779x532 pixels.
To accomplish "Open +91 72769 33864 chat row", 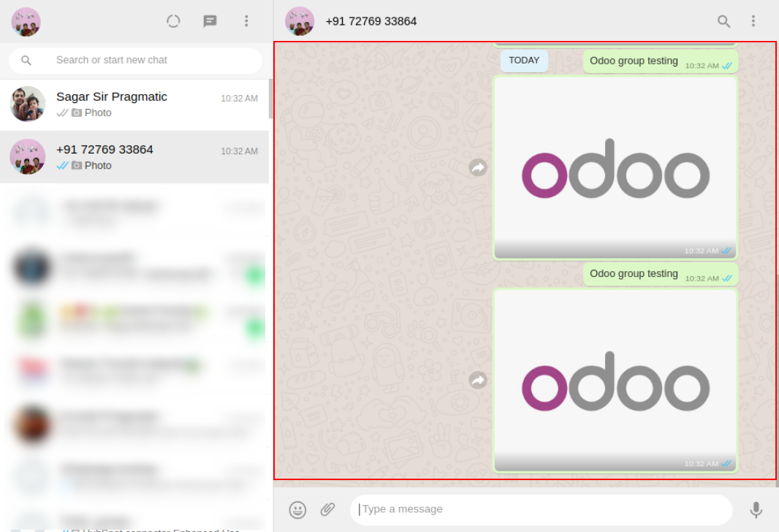I will click(134, 157).
